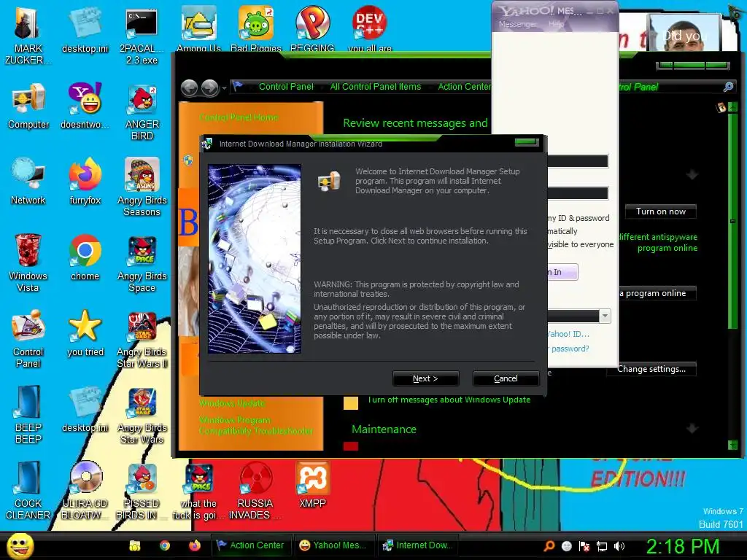The image size is (747, 560).
Task: Open the 'what the' Angry Birds Space shortcut
Action: (198, 491)
